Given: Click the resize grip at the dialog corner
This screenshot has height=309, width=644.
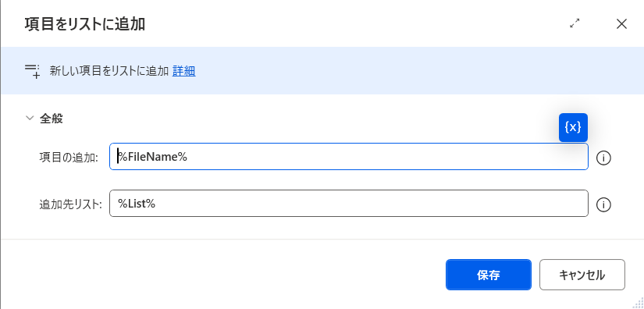Looking at the screenshot, I should tap(638, 304).
